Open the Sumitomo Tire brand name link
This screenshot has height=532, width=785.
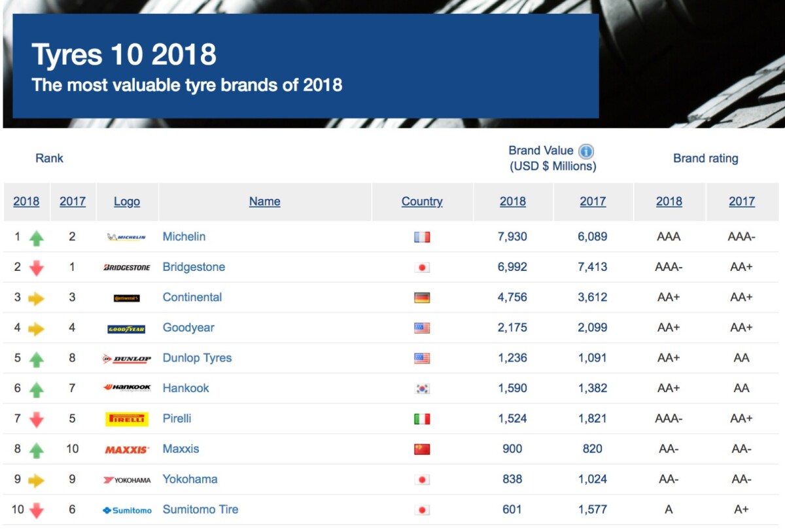(200, 509)
